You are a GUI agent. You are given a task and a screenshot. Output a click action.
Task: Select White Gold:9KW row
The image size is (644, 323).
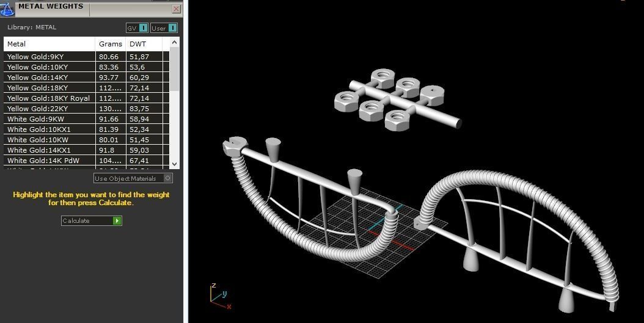pos(87,118)
